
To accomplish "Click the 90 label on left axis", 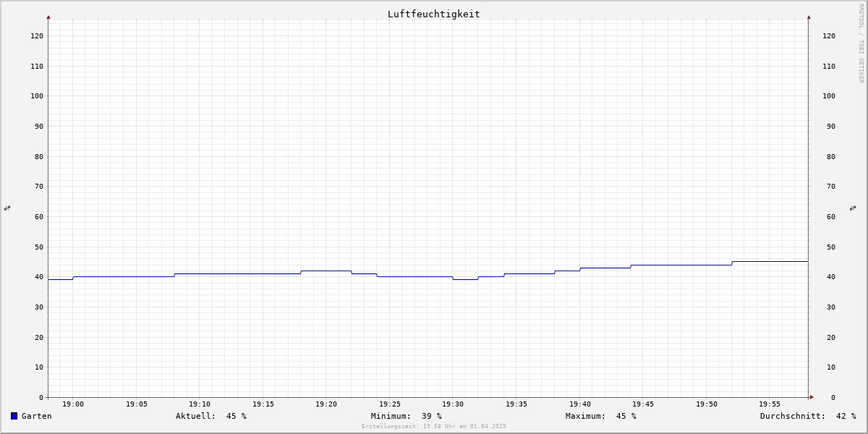I will (39, 126).
